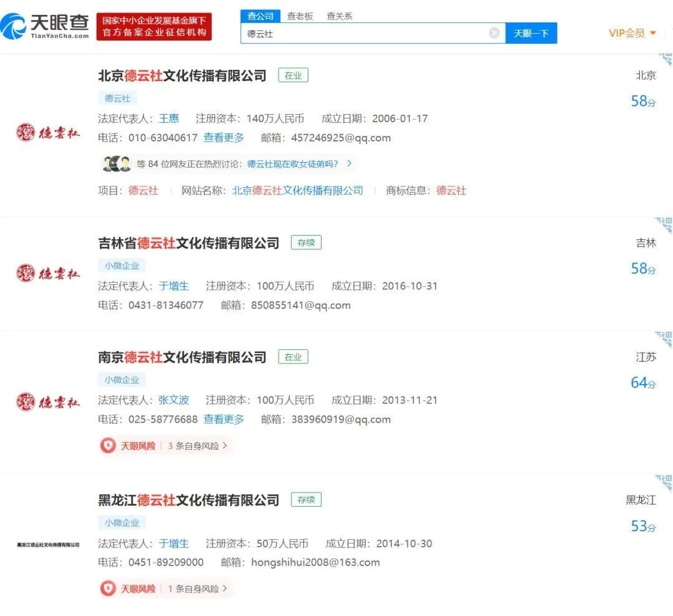Image resolution: width=673 pixels, height=616 pixels.
Task: Click the 58分 score of 北京德云社
Action: 643,101
